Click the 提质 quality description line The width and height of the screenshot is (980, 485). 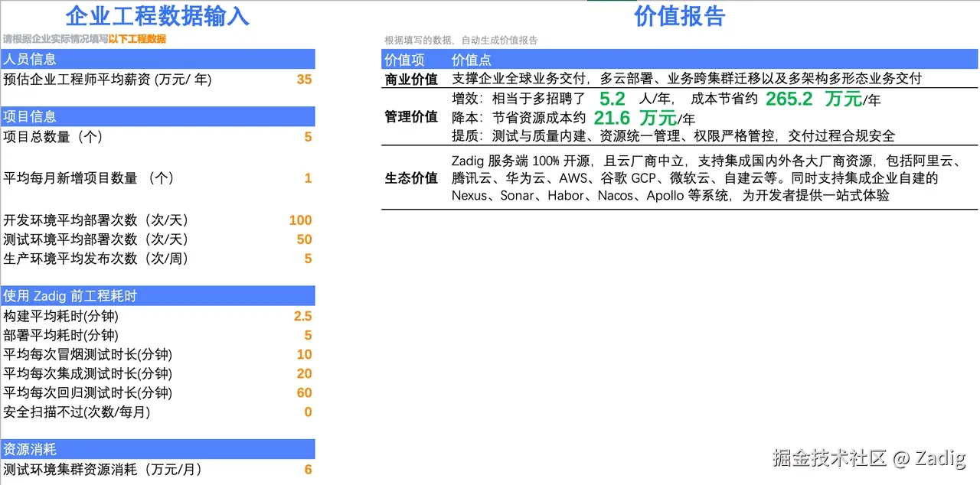pyautogui.click(x=674, y=136)
